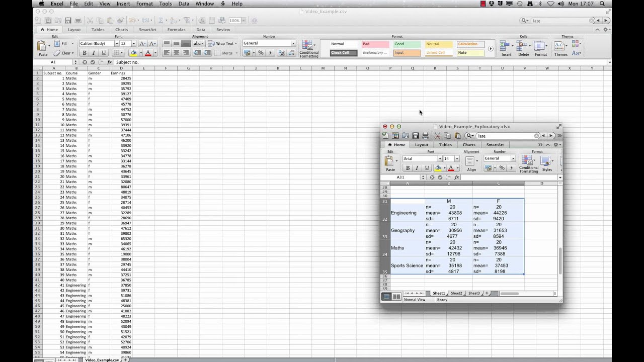Toggle Bold in main window ribbon
The width and height of the screenshot is (644, 362).
(84, 53)
